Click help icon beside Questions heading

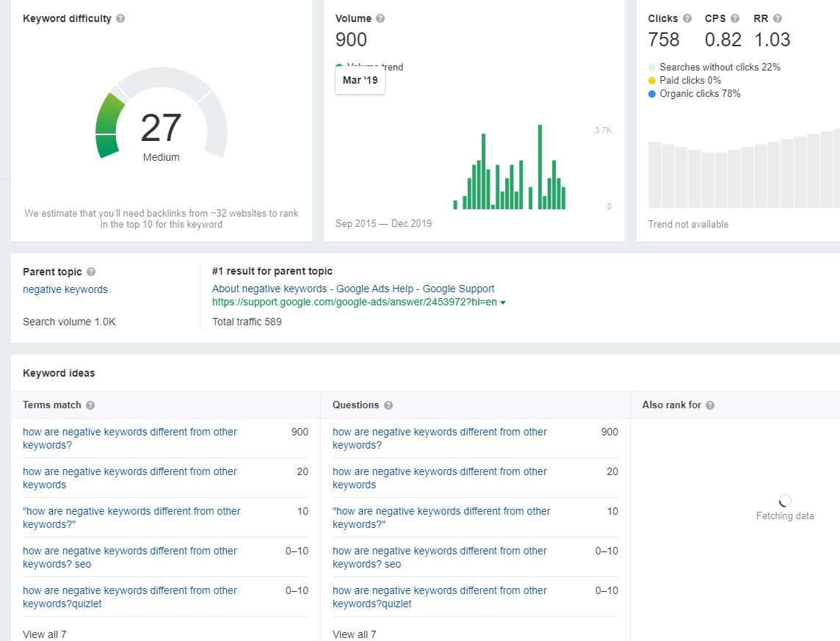click(388, 405)
